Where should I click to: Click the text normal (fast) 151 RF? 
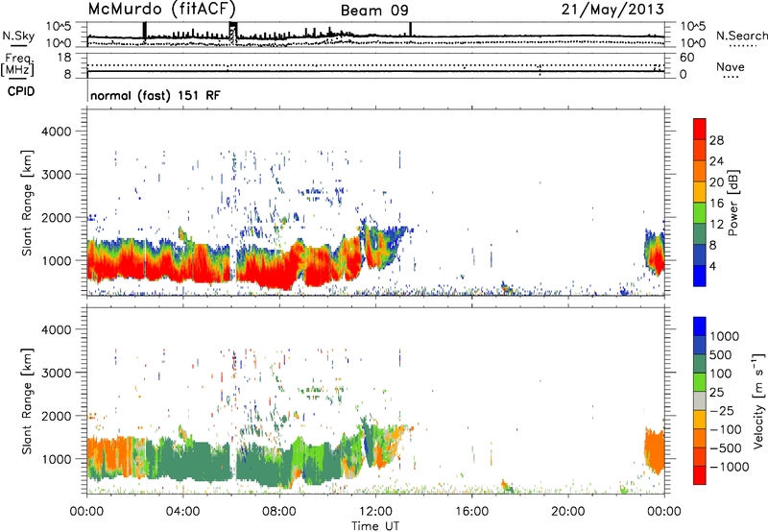point(156,95)
